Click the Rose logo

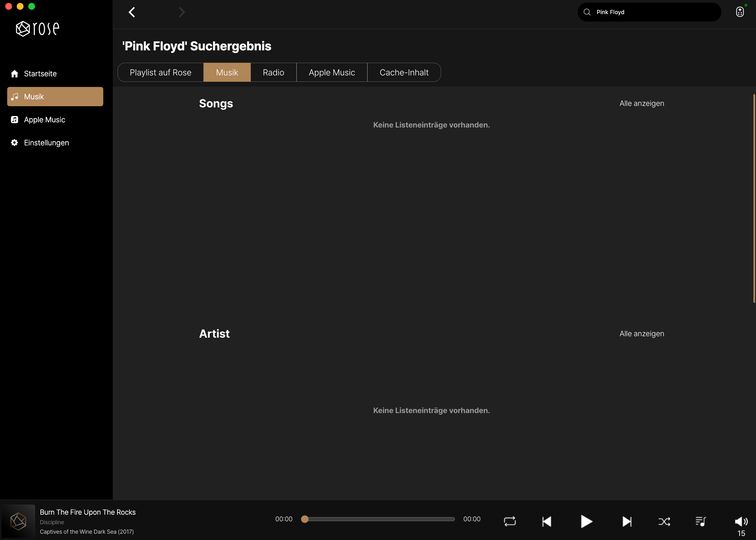(38, 28)
